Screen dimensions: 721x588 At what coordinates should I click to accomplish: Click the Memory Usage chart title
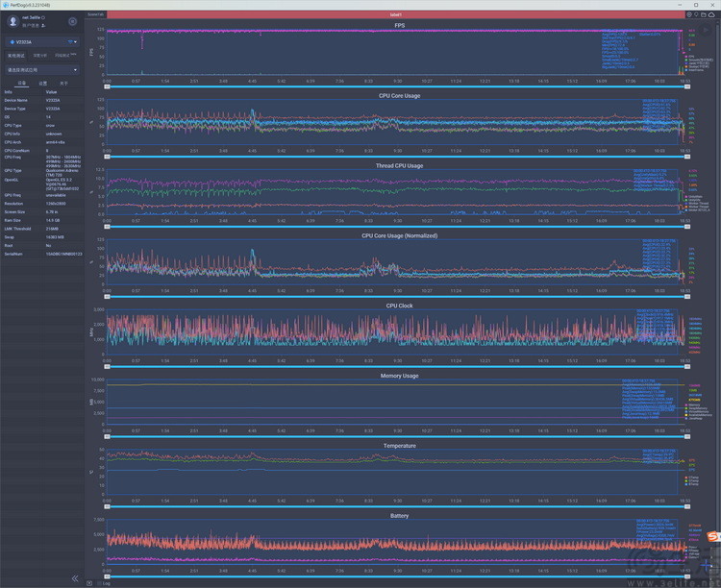coord(400,376)
